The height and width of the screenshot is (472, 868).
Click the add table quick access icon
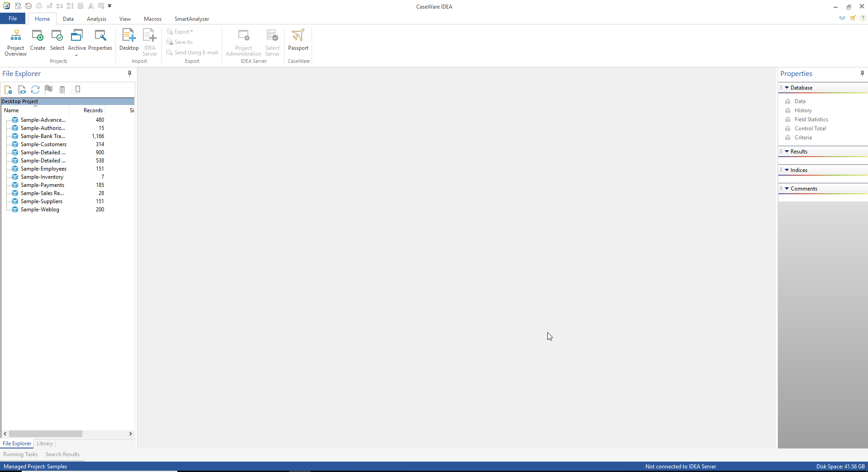pyautogui.click(x=101, y=6)
